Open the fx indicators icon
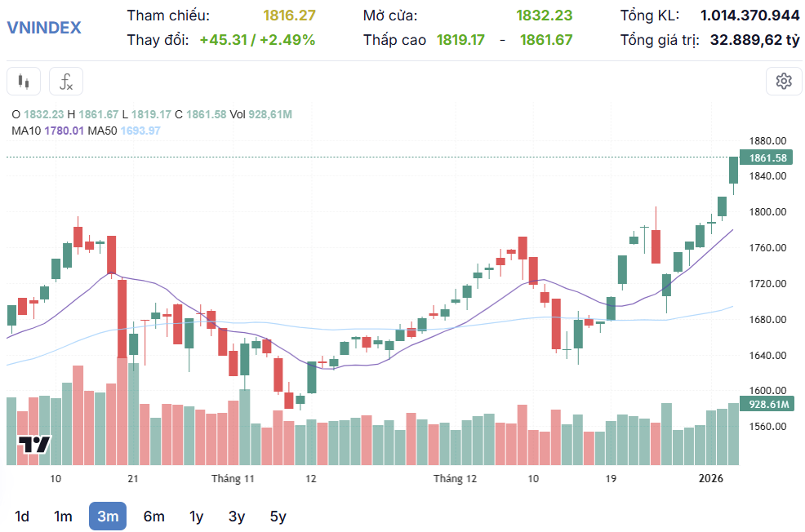The image size is (805, 532). pyautogui.click(x=65, y=81)
